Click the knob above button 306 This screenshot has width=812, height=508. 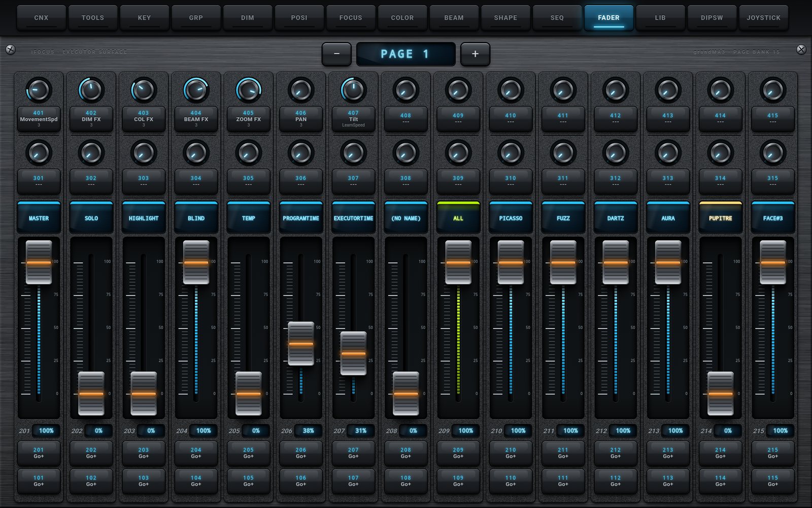(301, 153)
